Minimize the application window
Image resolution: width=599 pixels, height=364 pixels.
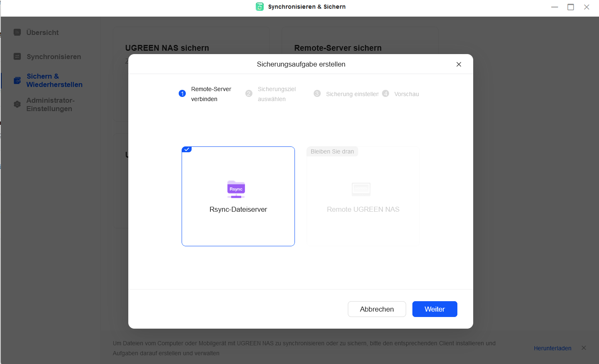click(554, 7)
